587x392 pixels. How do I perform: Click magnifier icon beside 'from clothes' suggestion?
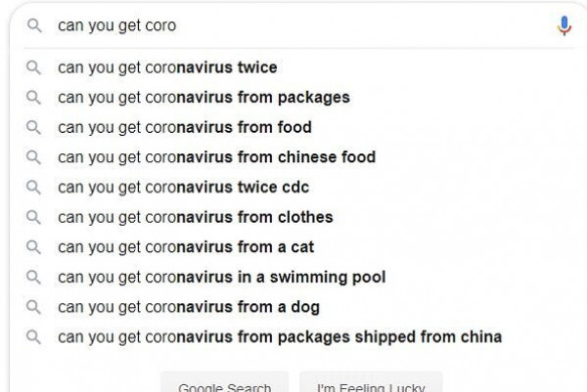(33, 217)
